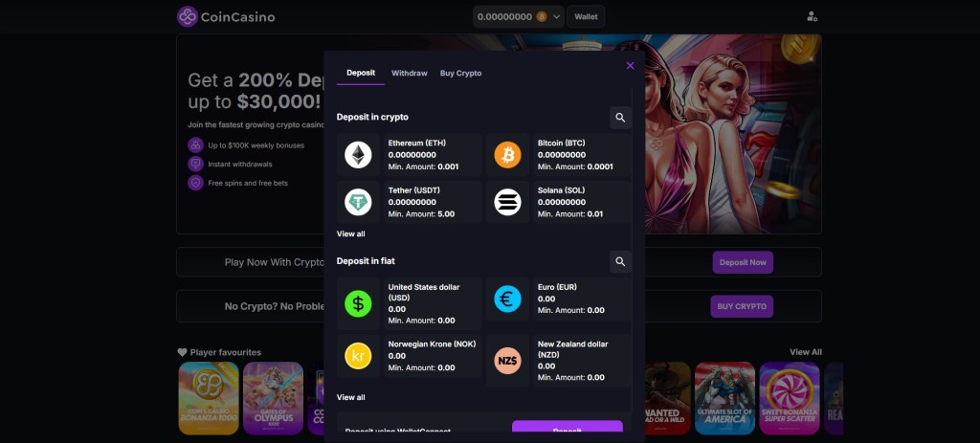Close the deposit dialog with X
Image resolution: width=980 pixels, height=443 pixels.
pos(630,66)
